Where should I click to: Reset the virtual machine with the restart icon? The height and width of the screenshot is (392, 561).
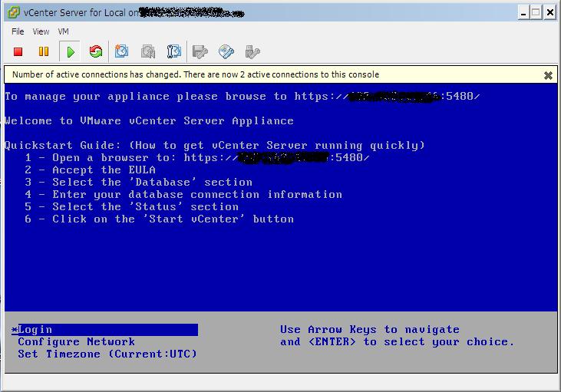tap(96, 52)
